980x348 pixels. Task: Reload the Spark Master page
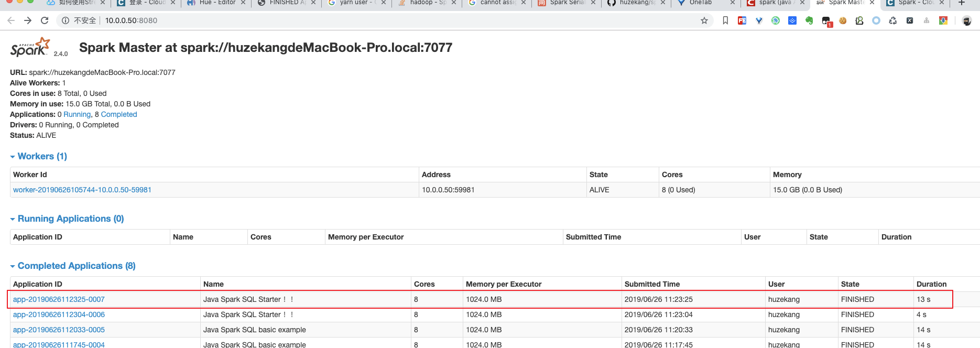45,20
